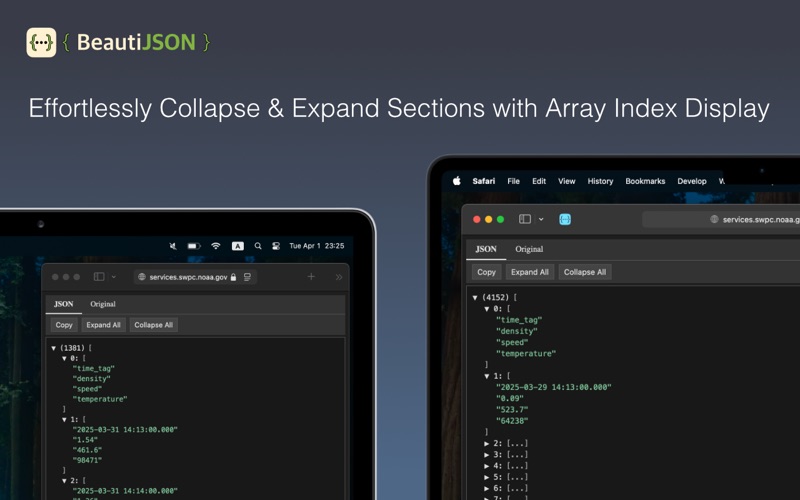Expand array item 4 in right window
Viewport: 800px width, 500px height.
[x=487, y=466]
